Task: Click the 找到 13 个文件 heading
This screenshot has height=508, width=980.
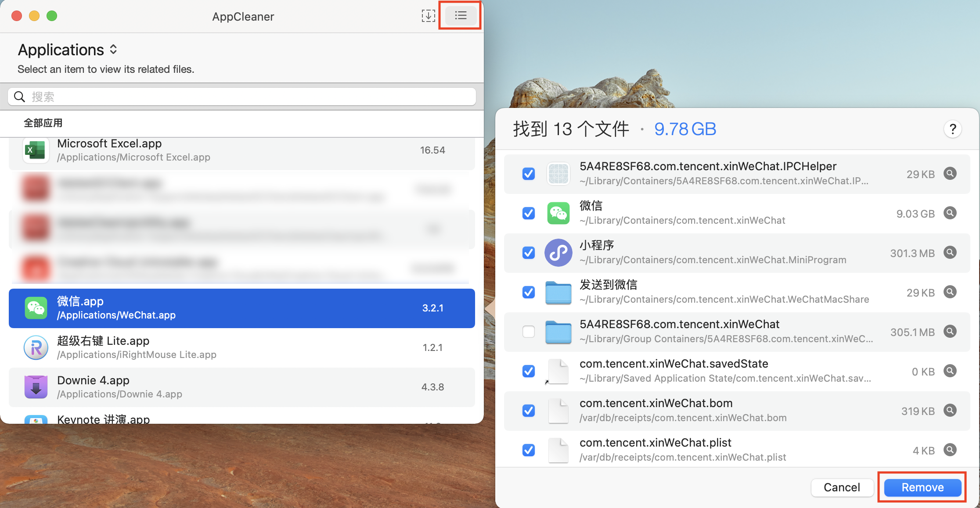Action: tap(571, 129)
